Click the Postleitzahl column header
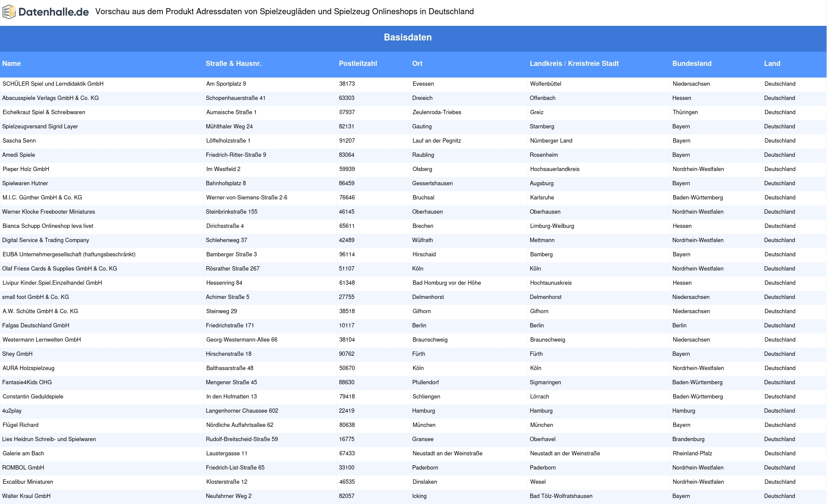Image resolution: width=827 pixels, height=504 pixels. 358,64
